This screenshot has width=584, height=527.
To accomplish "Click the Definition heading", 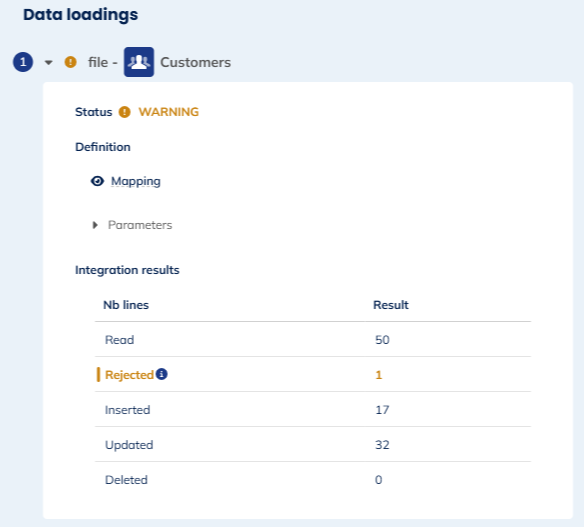I will coord(103,147).
